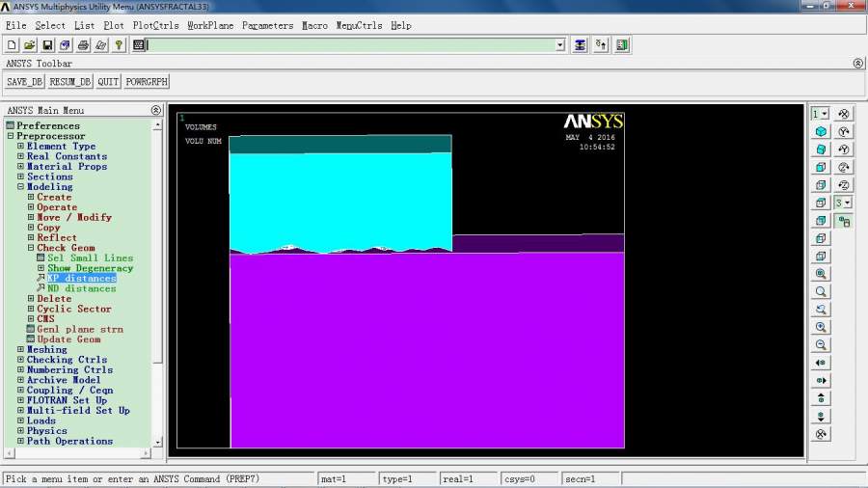
Task: Expand the Meshing tree node
Action: coord(20,350)
